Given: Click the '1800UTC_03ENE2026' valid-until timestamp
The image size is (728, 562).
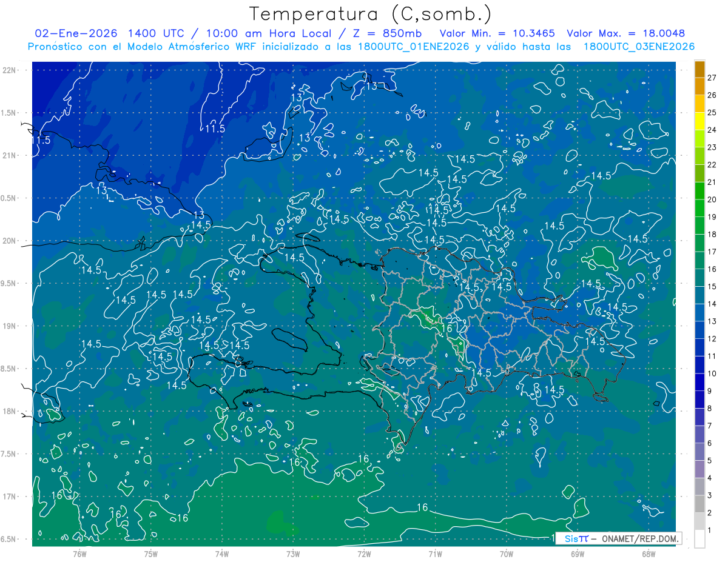Looking at the screenshot, I should [x=639, y=47].
